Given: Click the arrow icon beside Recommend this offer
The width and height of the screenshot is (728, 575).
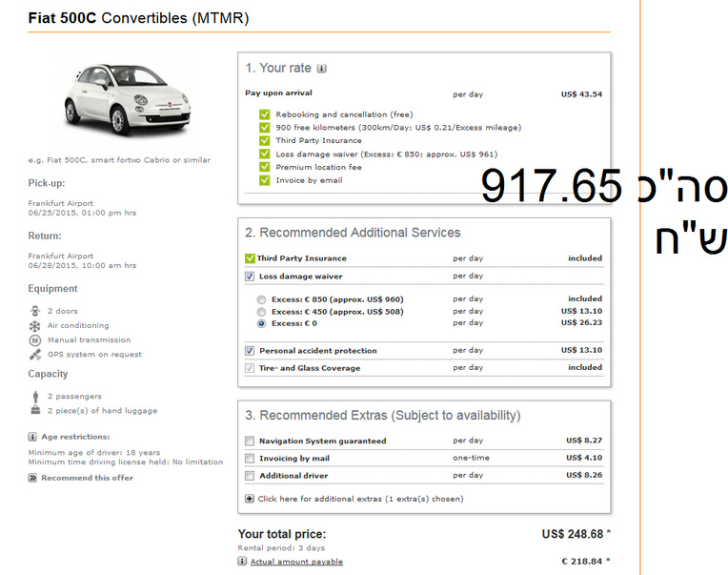Looking at the screenshot, I should coord(32,478).
